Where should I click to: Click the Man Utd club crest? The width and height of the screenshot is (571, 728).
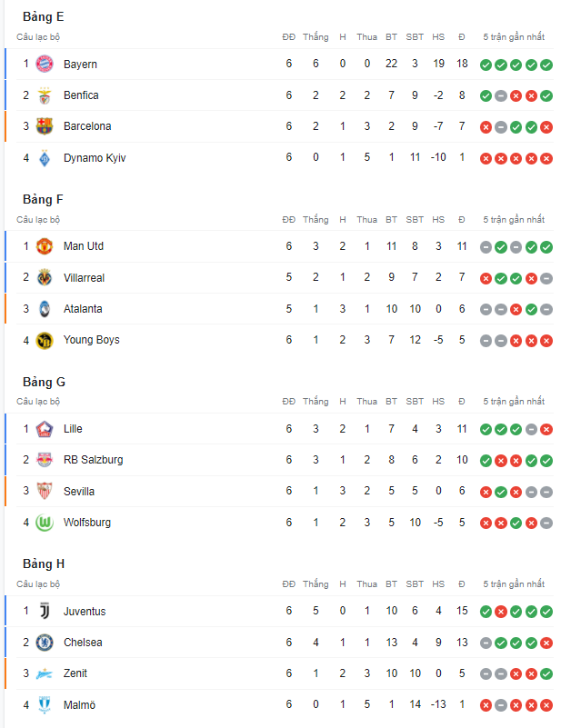[x=45, y=246]
